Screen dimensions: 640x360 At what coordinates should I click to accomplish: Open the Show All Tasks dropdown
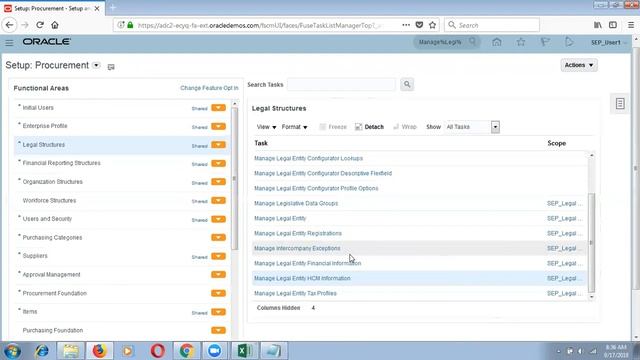click(495, 127)
